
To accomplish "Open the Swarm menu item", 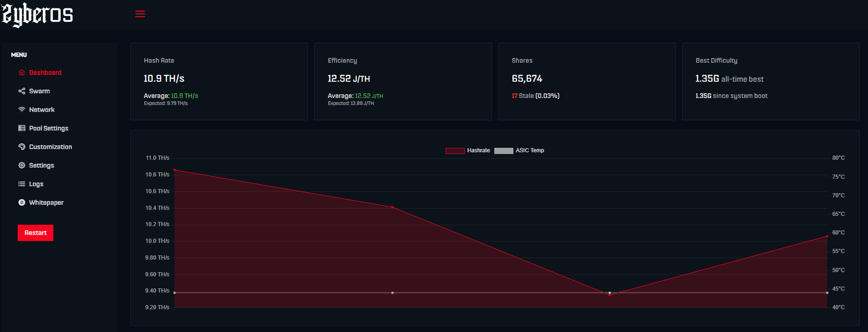I will coord(39,91).
